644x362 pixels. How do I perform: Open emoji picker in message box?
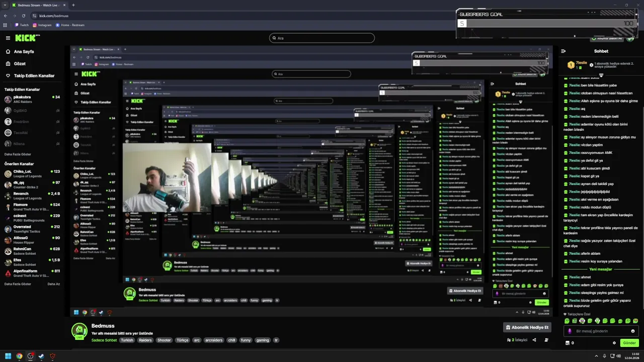[633, 331]
